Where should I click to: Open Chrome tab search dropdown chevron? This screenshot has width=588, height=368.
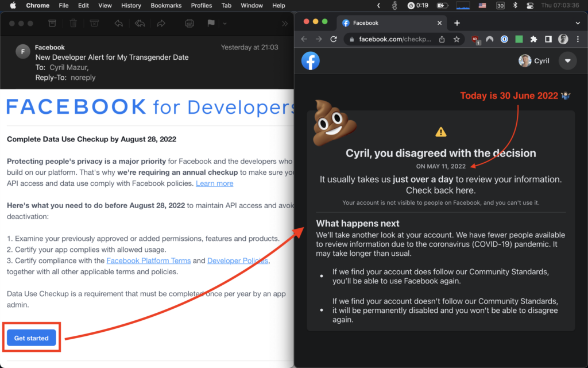tap(578, 23)
